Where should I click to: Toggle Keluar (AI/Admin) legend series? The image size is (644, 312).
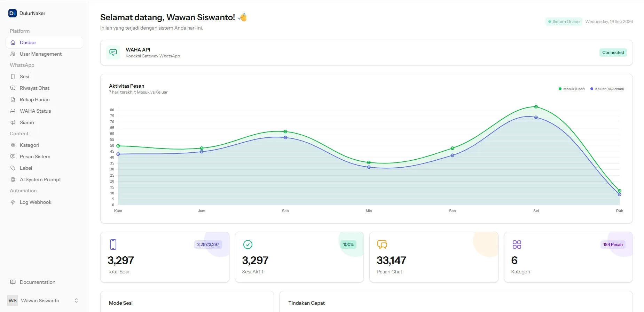(x=607, y=89)
